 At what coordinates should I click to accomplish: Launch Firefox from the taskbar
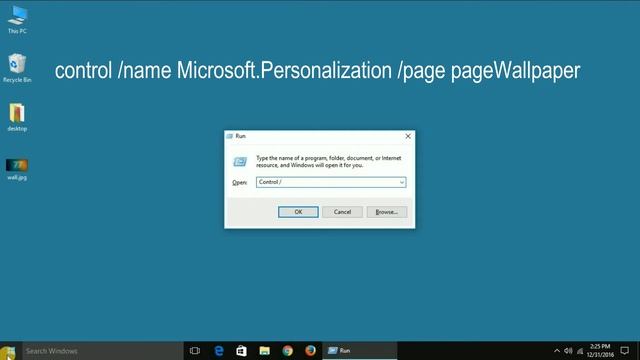click(x=310, y=351)
